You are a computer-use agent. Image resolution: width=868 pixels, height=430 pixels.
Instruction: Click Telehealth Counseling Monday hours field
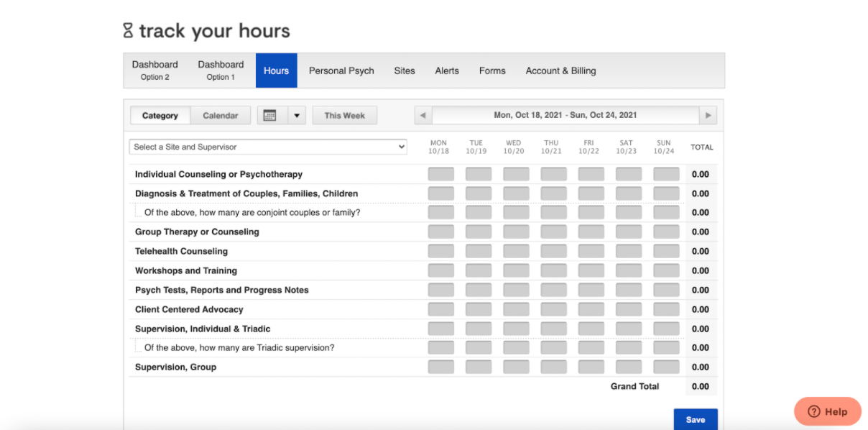tap(441, 251)
